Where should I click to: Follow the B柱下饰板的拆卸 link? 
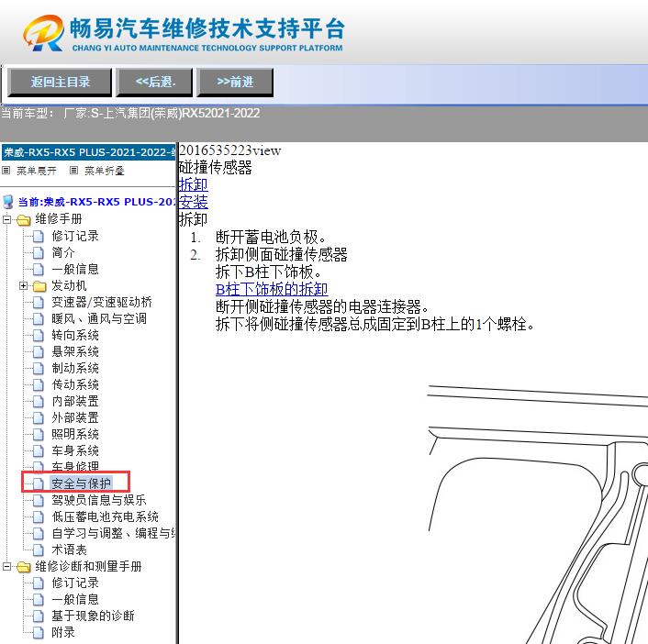[272, 289]
